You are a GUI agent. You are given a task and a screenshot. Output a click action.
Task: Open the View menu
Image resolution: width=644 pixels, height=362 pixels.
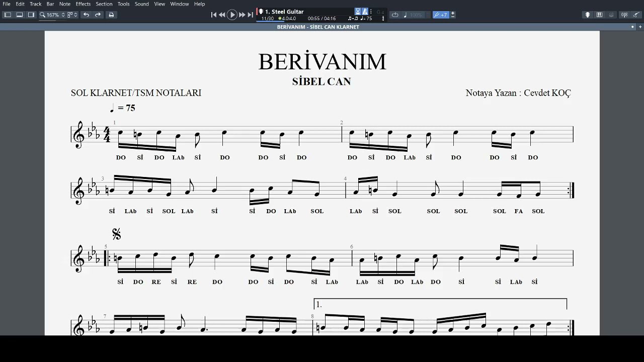click(x=159, y=4)
